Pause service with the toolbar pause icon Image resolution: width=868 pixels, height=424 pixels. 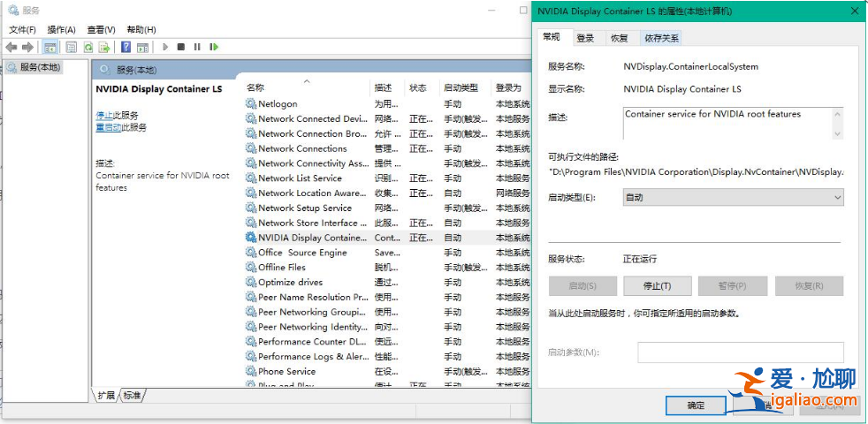coord(197,47)
